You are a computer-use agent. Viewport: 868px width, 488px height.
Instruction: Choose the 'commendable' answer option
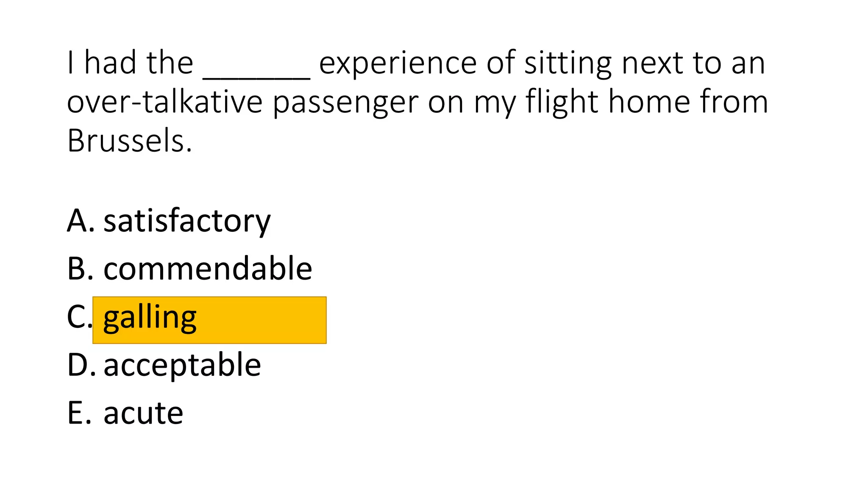point(208,269)
